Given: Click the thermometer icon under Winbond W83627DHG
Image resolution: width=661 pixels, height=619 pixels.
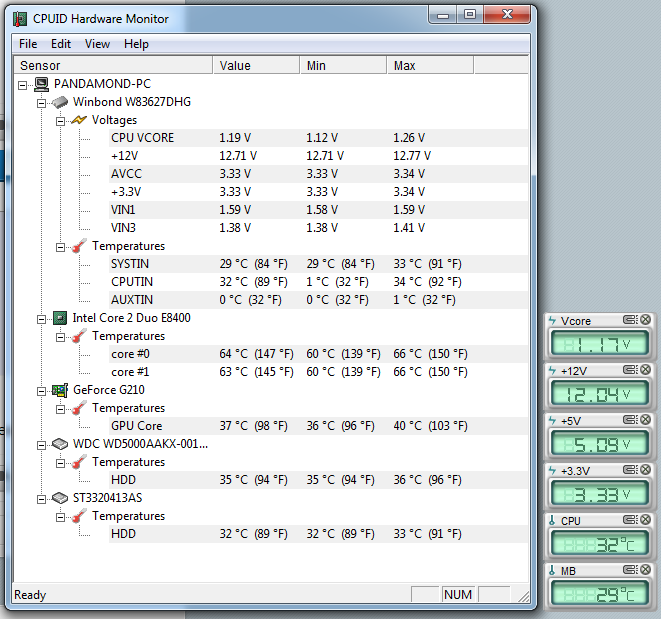Looking at the screenshot, I should 79,246.
